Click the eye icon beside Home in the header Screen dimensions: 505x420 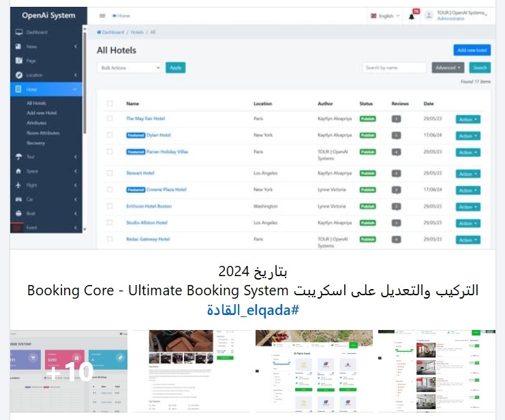tap(114, 16)
